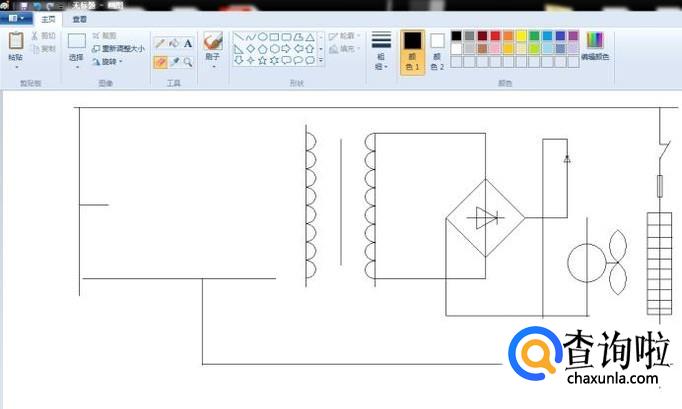
Task: Open the line Size thickness dropdown
Action: tap(381, 46)
